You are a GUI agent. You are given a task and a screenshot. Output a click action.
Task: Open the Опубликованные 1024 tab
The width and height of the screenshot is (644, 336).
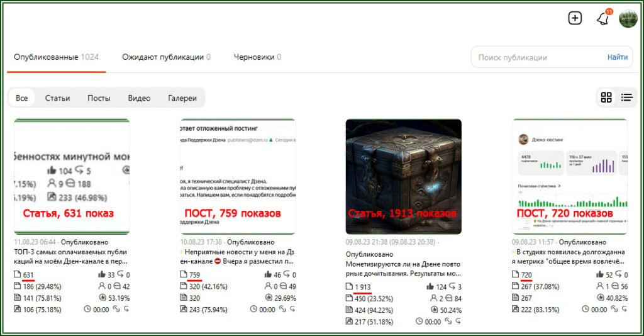[56, 57]
